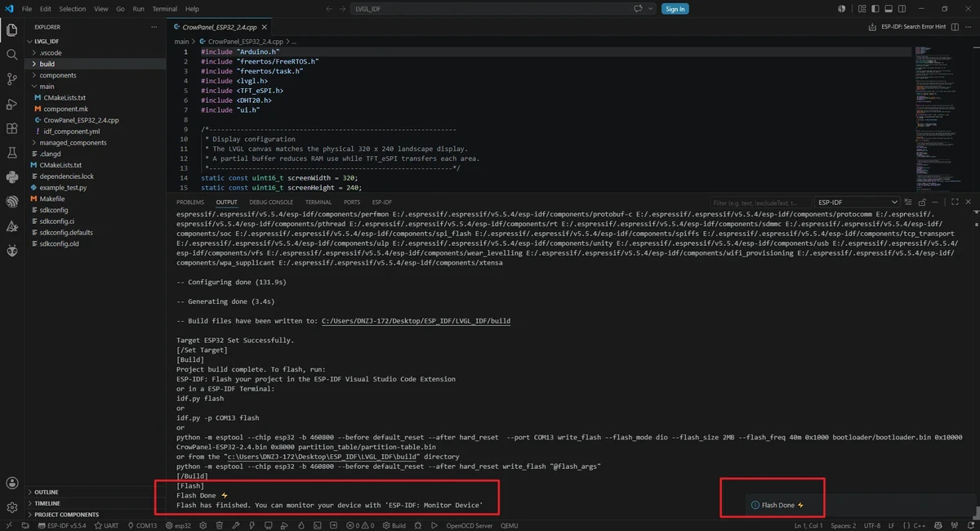The width and height of the screenshot is (980, 531).
Task: Switch to the PROBLEMS panel tab
Action: (x=190, y=202)
